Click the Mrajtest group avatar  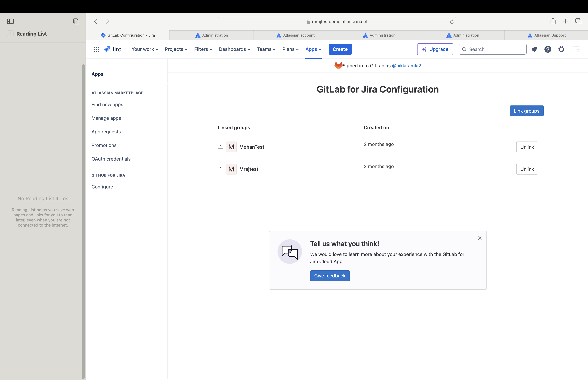231,169
